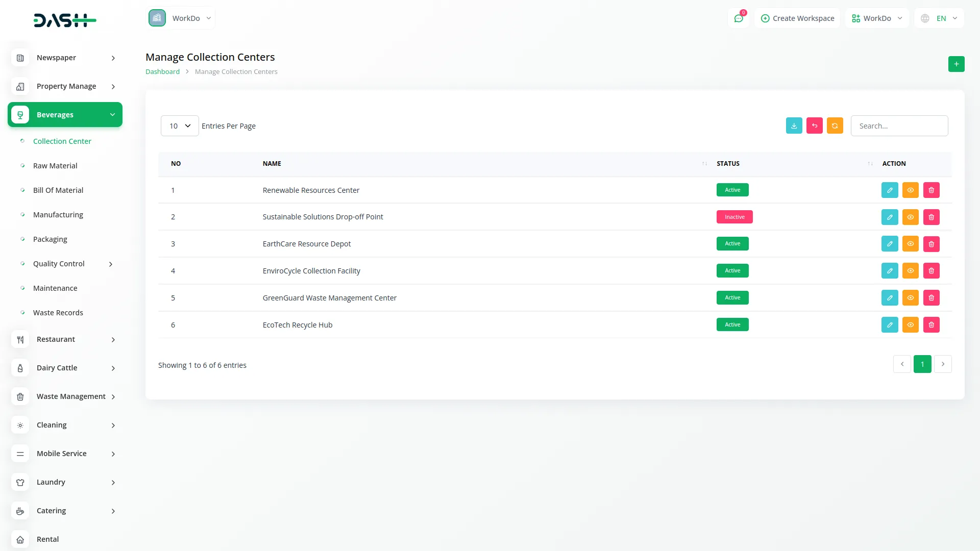Follow the Dashboard breadcrumb link
Viewport: 980px width, 551px height.
(162, 72)
